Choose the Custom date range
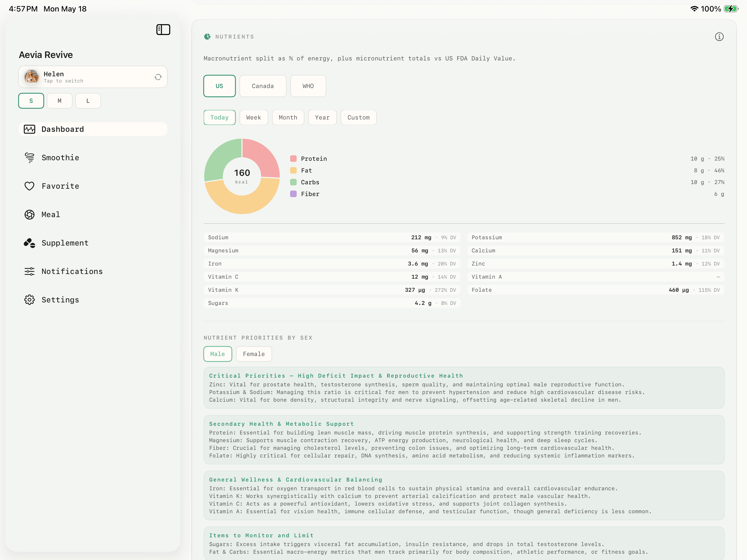747x560 pixels. click(358, 117)
